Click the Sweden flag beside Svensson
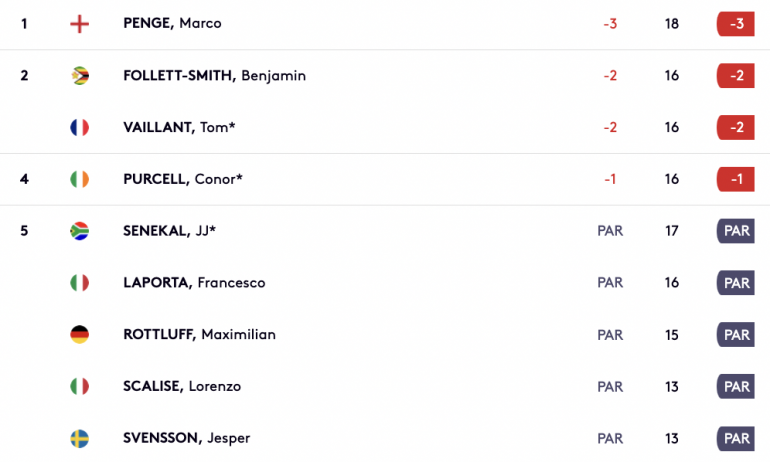The width and height of the screenshot is (770, 462). point(79,438)
